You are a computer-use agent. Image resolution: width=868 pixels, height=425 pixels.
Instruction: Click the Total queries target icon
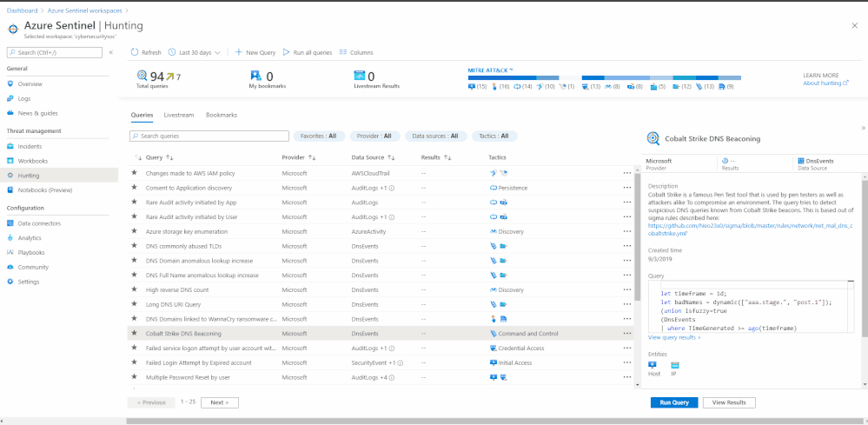(142, 76)
